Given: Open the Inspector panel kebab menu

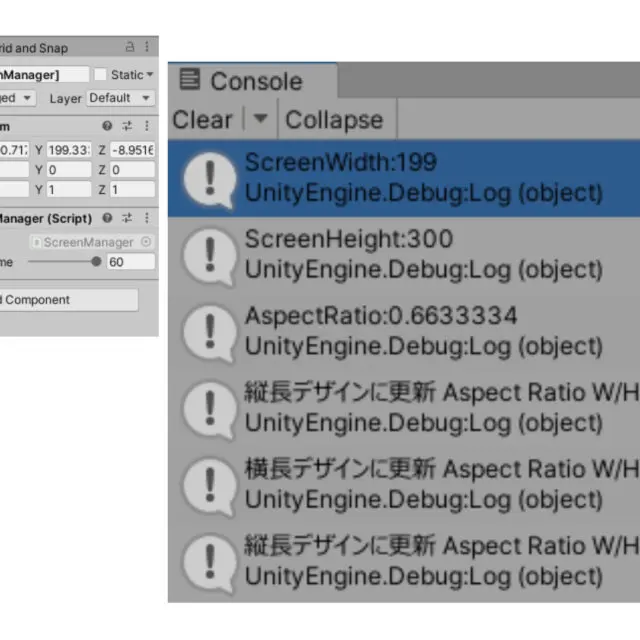Looking at the screenshot, I should (147, 47).
